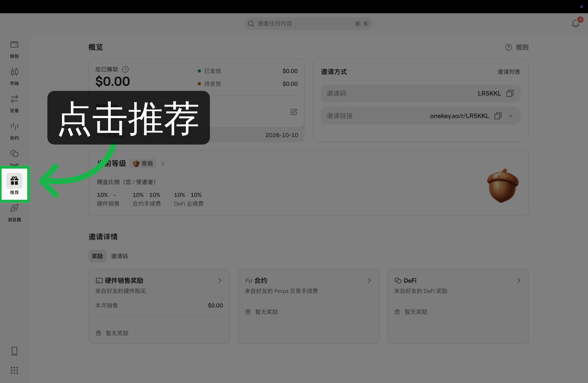Click the clock icon beside 您已赚取
The width and height of the screenshot is (588, 383).
[x=125, y=69]
